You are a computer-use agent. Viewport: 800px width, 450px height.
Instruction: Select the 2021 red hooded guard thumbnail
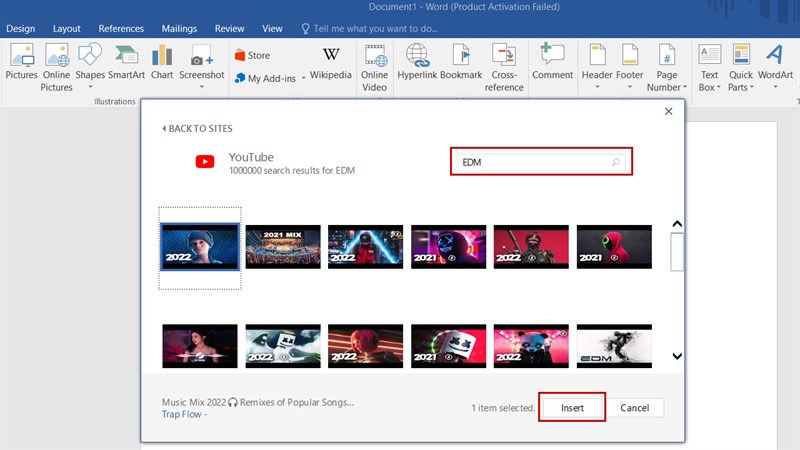614,247
